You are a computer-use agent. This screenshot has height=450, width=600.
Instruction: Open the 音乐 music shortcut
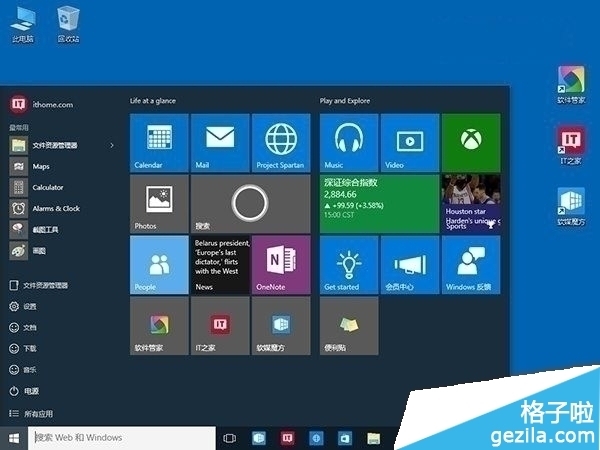point(23,370)
